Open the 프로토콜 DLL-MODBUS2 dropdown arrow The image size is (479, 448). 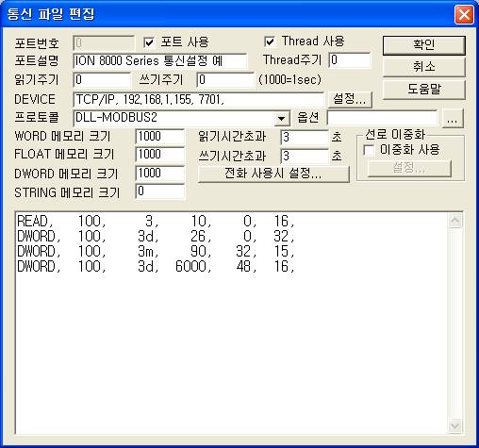point(282,119)
